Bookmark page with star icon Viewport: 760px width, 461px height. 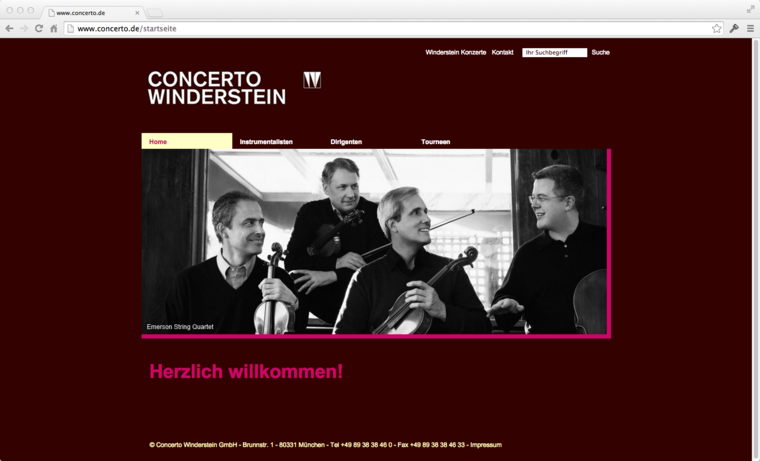(716, 29)
